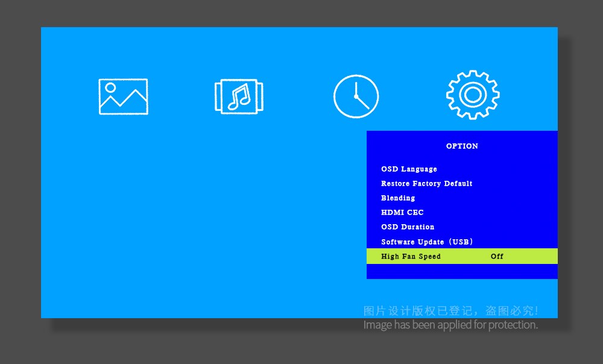Viewport: 603px width, 364px height.
Task: Open the OSD Language setting
Action: coord(409,169)
